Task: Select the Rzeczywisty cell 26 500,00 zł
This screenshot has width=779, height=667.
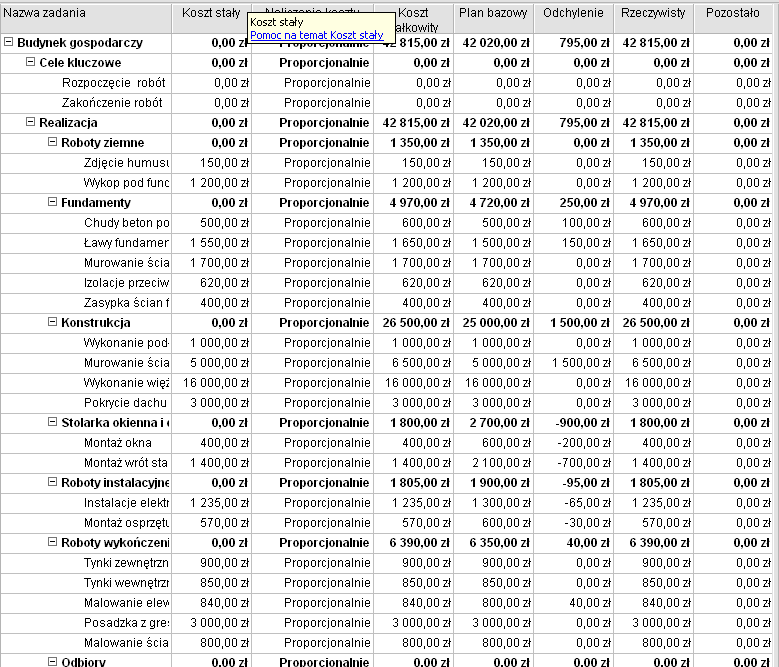Action: 653,323
